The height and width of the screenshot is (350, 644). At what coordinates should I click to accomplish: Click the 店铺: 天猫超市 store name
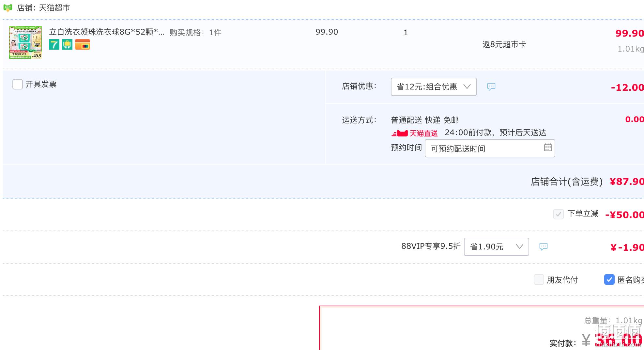tap(43, 8)
